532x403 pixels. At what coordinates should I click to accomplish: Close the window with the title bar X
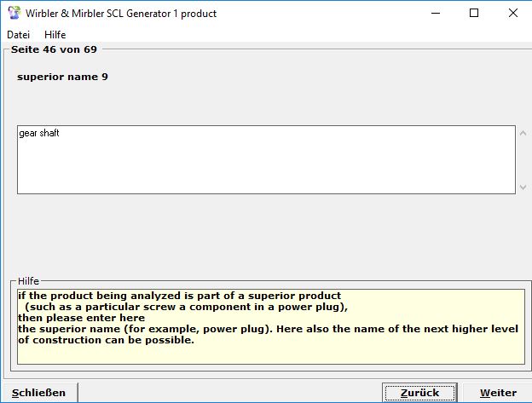coord(512,13)
